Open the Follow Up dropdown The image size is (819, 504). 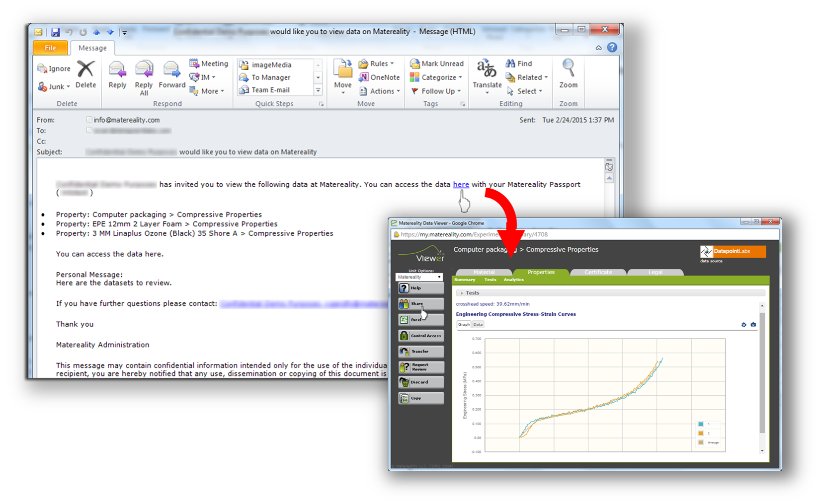click(435, 91)
